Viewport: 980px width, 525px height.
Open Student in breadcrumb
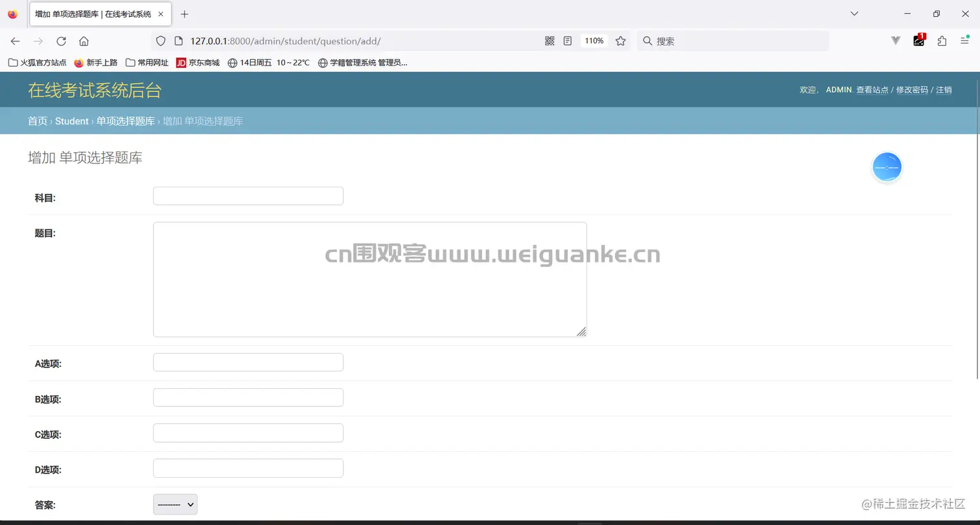click(x=72, y=121)
